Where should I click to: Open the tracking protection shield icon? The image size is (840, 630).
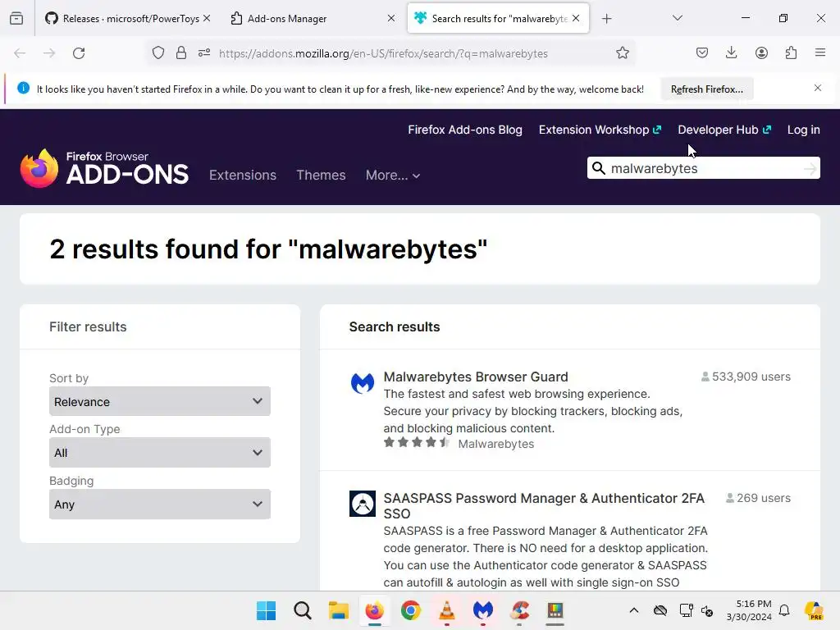(158, 53)
